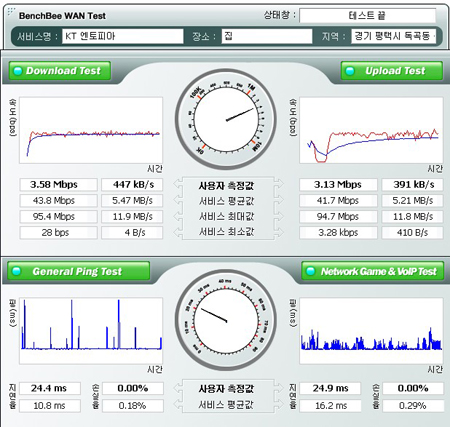Click the 장소 location field

coord(267,36)
